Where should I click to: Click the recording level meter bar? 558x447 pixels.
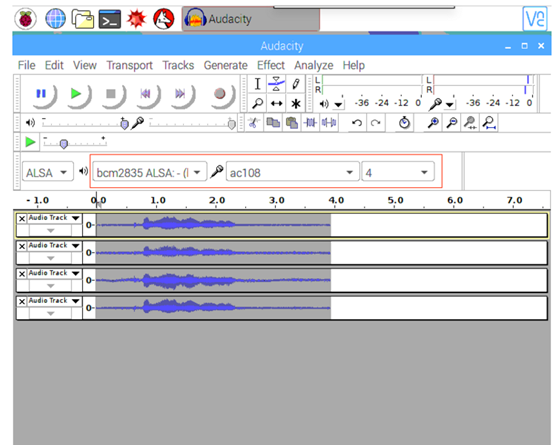[483, 84]
